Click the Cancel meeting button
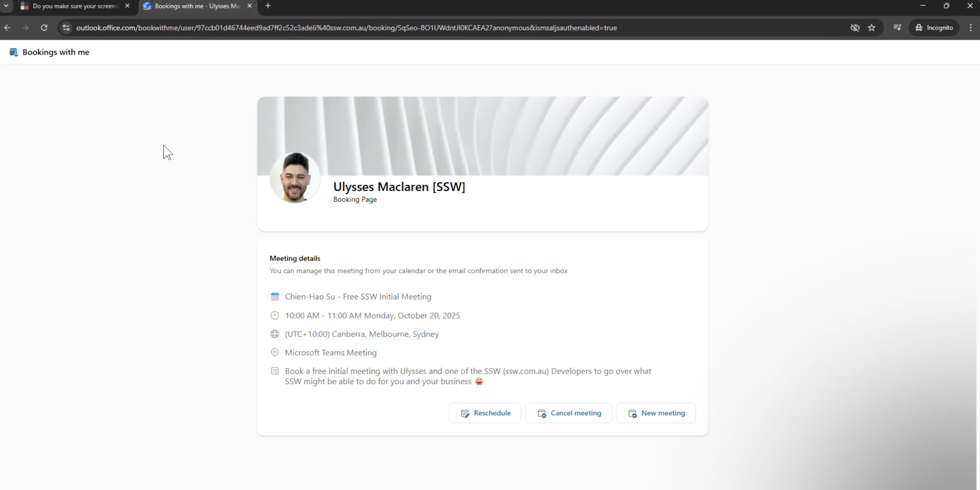The height and width of the screenshot is (490, 980). 568,413
